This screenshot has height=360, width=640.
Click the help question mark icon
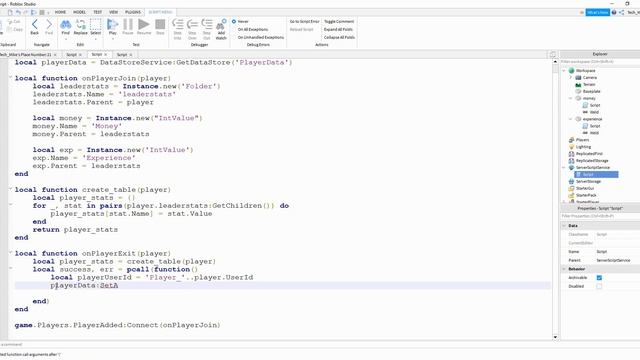pyautogui.click(x=614, y=13)
